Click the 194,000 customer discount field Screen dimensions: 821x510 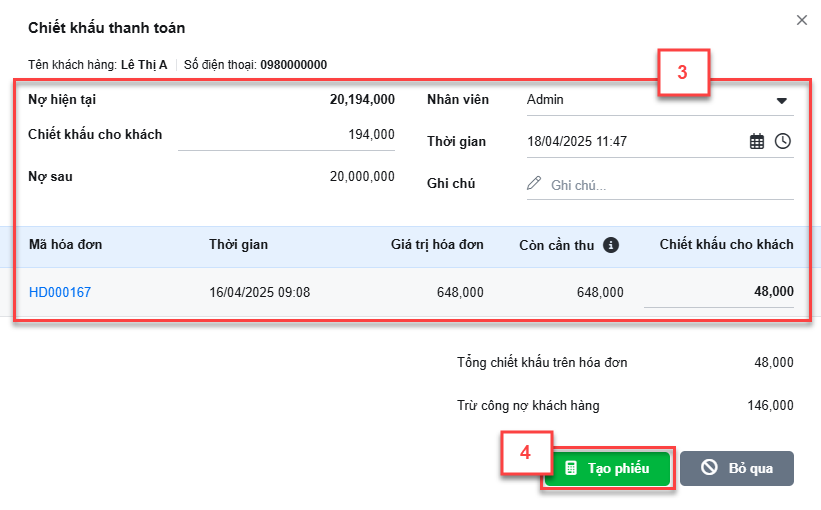coord(286,135)
